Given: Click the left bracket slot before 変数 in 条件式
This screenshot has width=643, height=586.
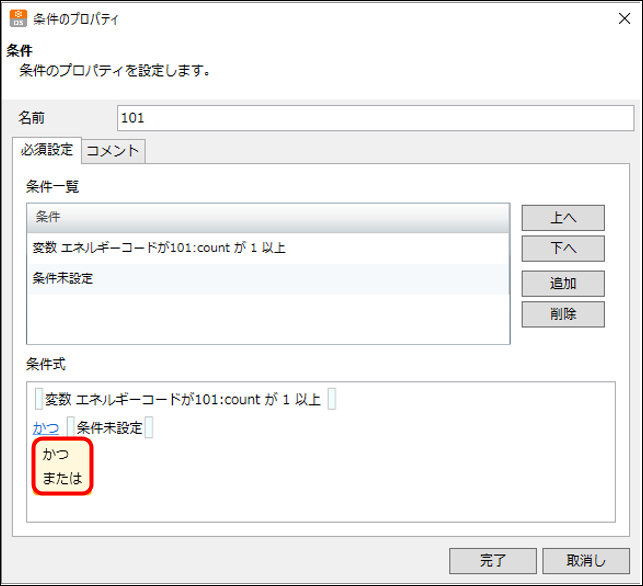Looking at the screenshot, I should 38,400.
